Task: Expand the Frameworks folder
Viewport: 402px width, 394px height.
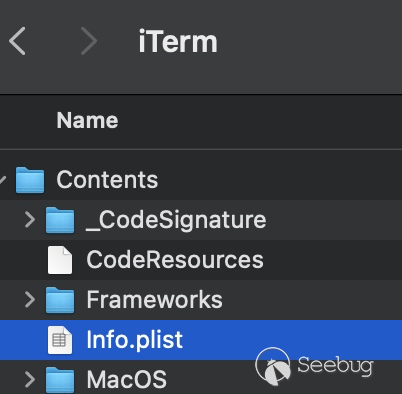Action: (x=30, y=300)
